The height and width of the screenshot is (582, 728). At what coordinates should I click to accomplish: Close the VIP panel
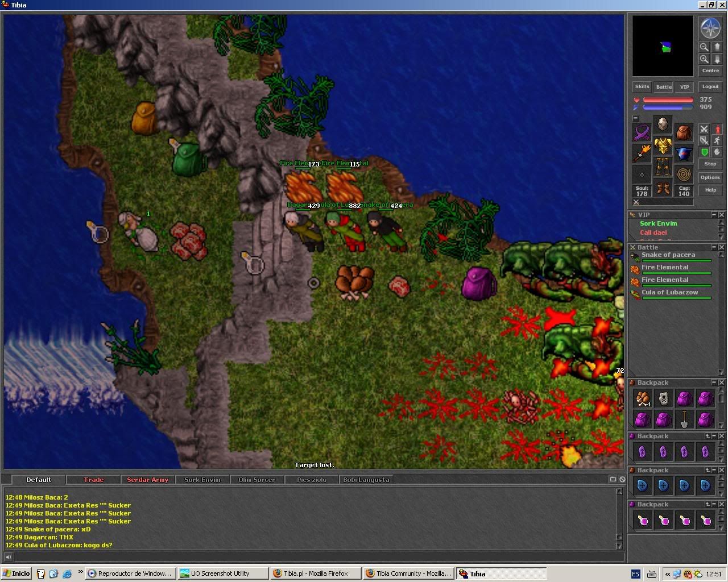click(x=721, y=215)
